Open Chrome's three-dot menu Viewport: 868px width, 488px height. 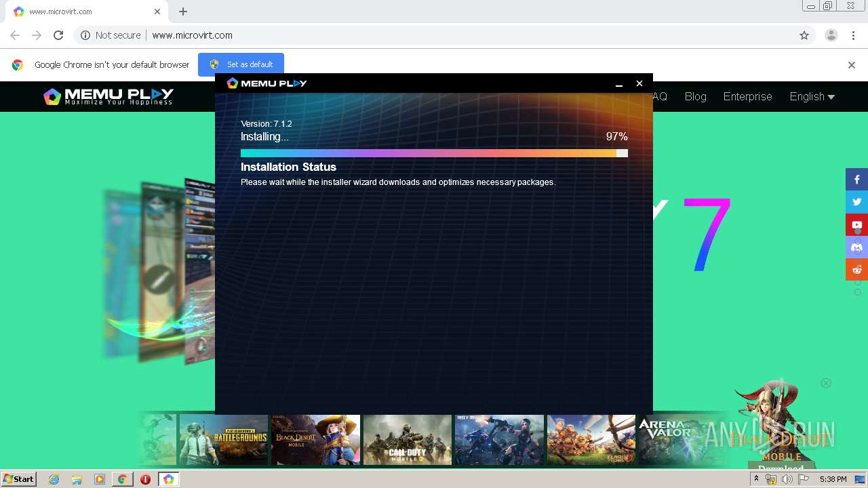pyautogui.click(x=852, y=35)
